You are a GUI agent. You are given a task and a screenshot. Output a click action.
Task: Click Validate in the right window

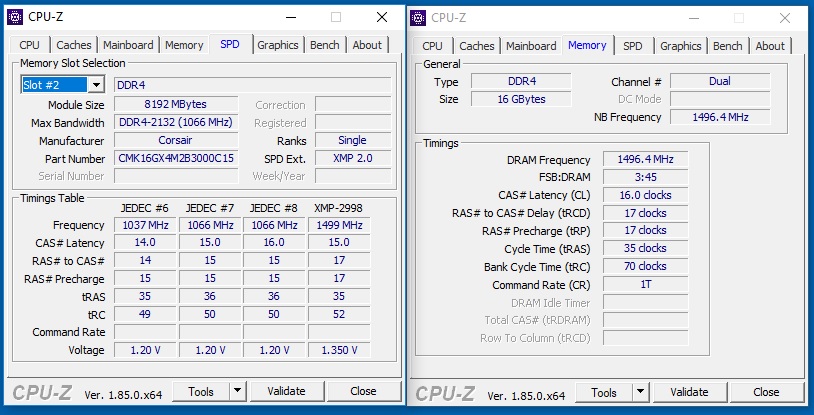coord(689,392)
